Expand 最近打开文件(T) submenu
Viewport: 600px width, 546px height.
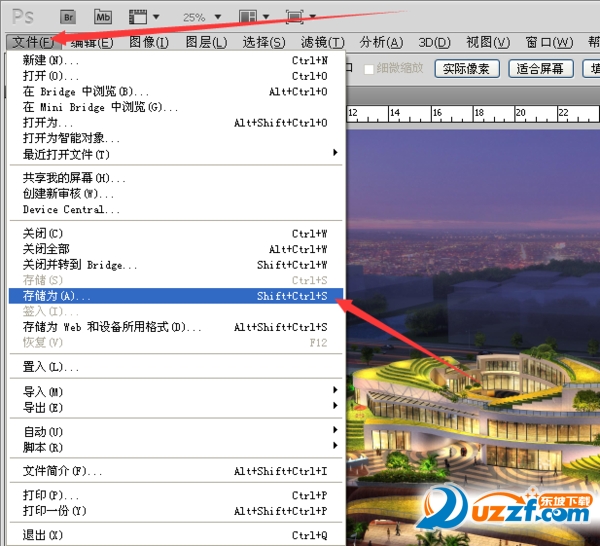(176, 154)
